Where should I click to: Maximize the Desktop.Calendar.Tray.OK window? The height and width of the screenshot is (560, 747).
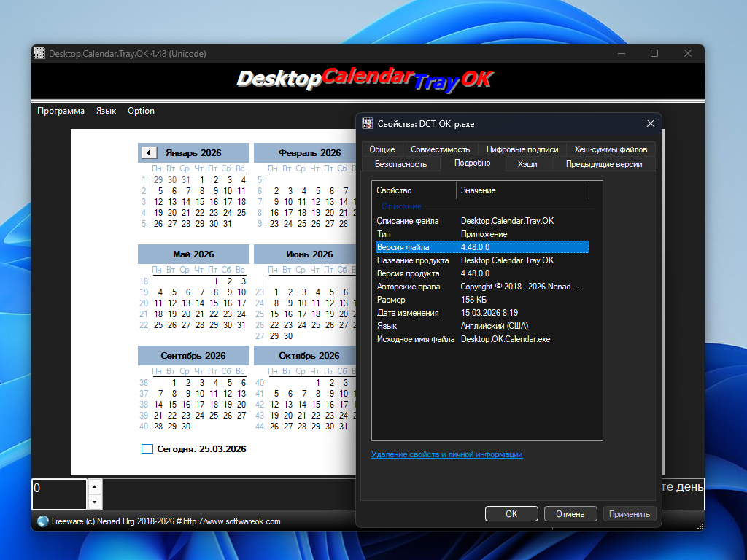click(654, 53)
